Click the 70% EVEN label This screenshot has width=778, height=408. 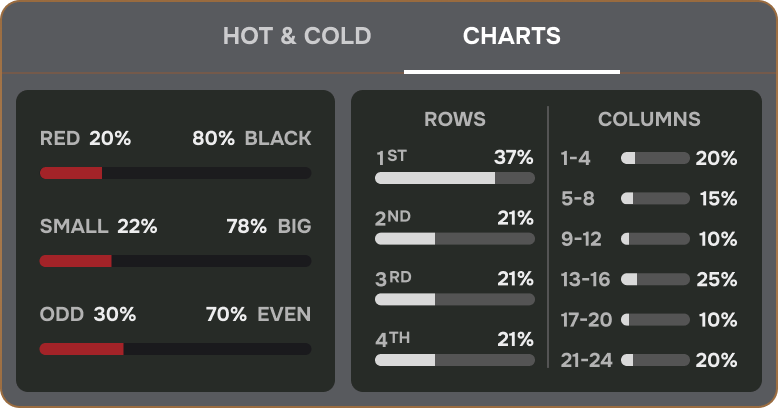point(259,314)
